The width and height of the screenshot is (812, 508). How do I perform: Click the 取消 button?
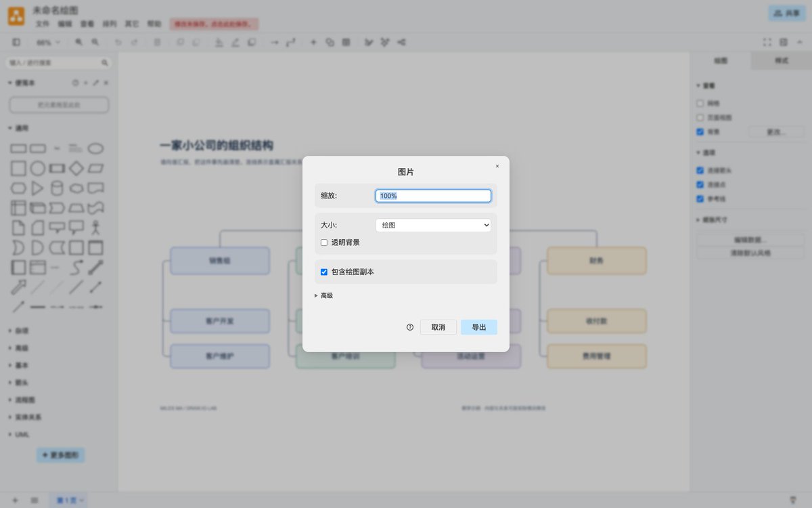(438, 327)
